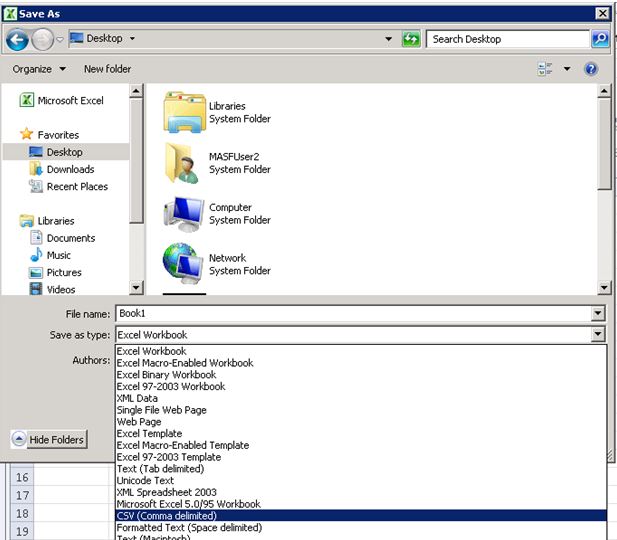Expand the Desktop breadcrumb arrow

[132, 39]
